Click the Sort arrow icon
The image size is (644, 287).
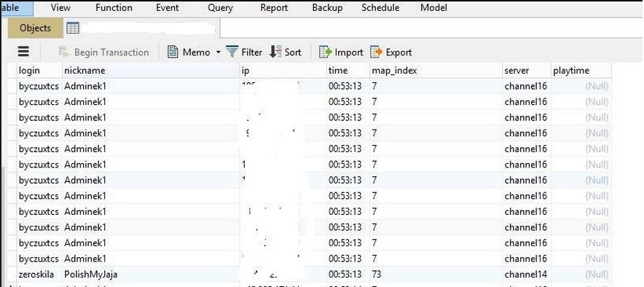click(275, 52)
